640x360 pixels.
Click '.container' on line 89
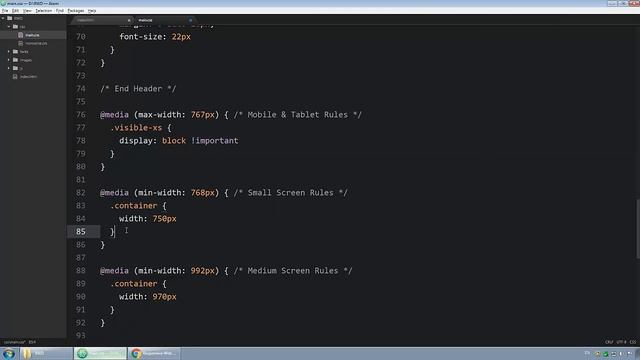click(133, 284)
